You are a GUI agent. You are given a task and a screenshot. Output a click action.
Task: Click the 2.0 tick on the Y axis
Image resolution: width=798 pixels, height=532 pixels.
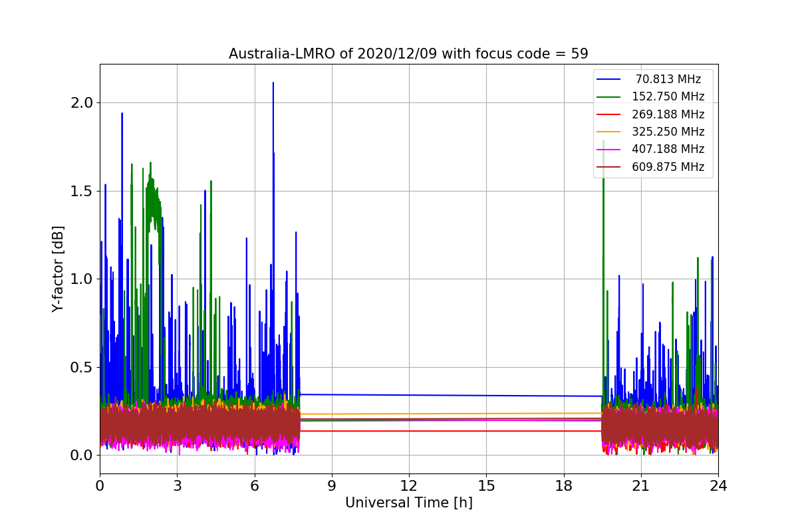pos(82,102)
